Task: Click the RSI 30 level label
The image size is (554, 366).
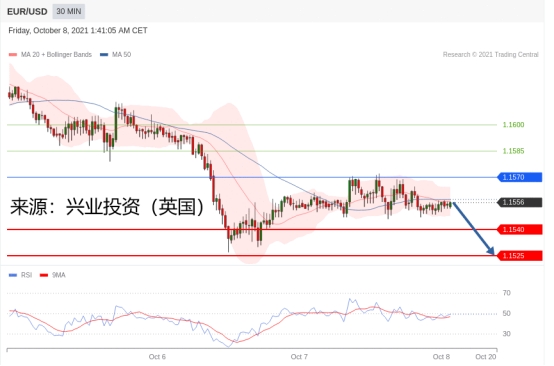Action: [x=507, y=334]
